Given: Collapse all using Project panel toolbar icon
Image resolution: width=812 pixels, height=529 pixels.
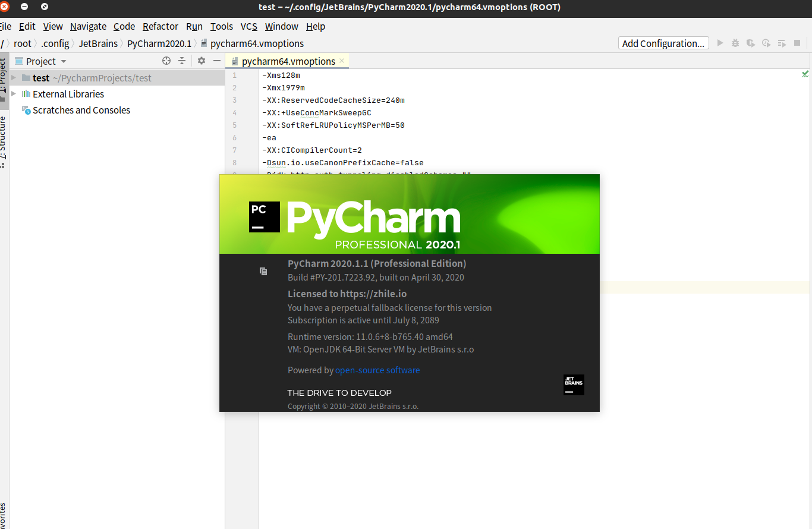Looking at the screenshot, I should click(182, 61).
